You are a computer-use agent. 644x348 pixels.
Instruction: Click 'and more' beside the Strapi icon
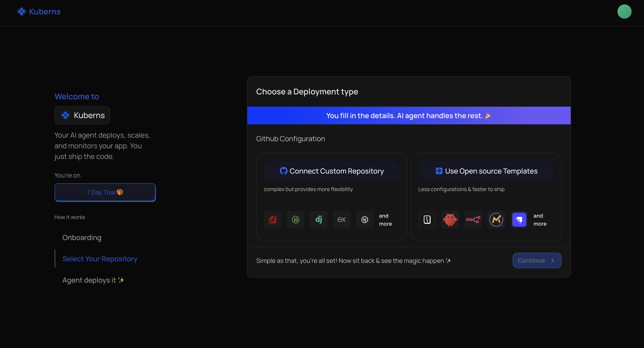[540, 220]
